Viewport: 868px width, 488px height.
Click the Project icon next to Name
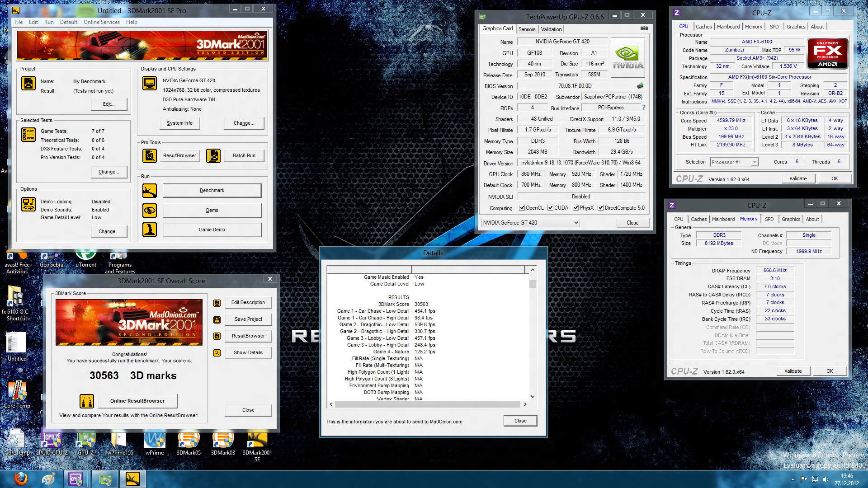click(x=28, y=83)
